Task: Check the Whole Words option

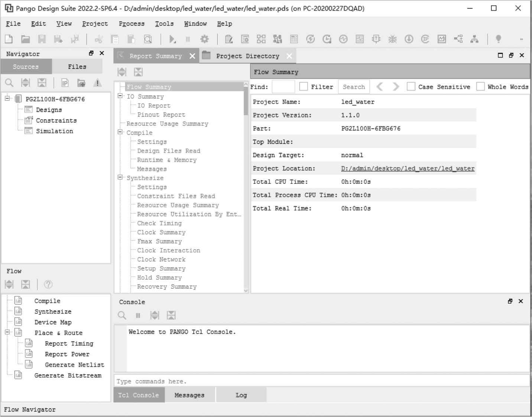Action: tap(480, 87)
